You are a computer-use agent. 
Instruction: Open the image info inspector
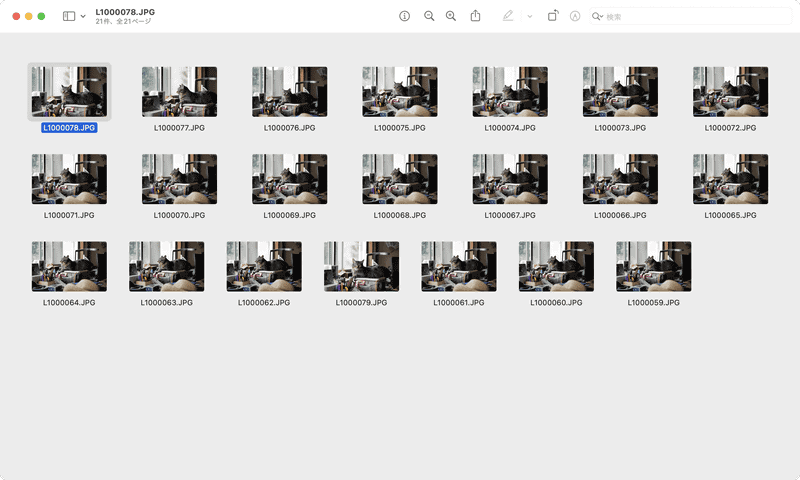pyautogui.click(x=404, y=16)
